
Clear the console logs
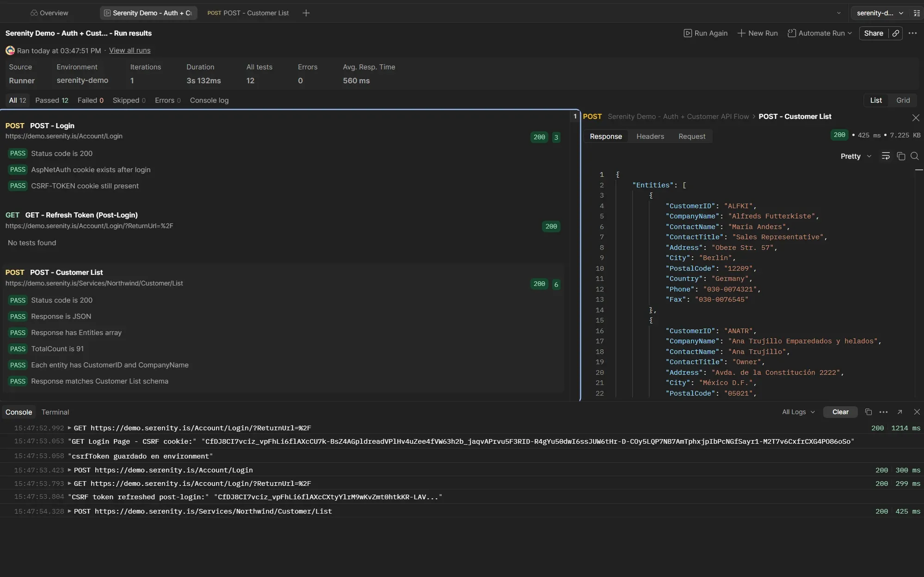click(840, 412)
